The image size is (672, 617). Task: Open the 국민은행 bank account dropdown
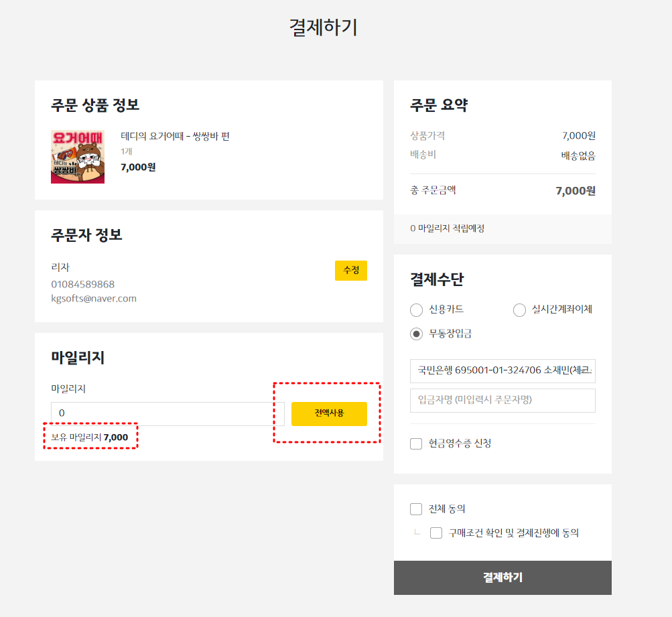(502, 370)
